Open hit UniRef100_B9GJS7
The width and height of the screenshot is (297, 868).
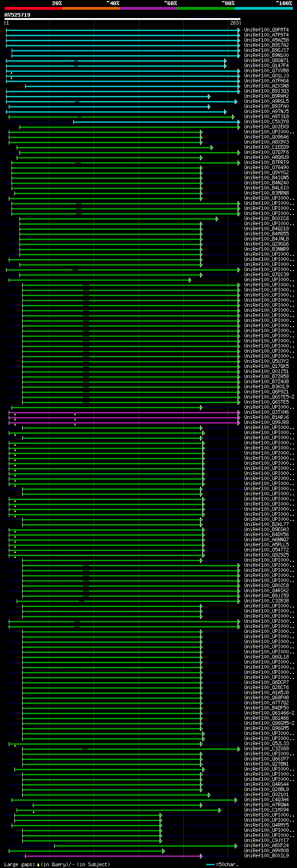266,51
